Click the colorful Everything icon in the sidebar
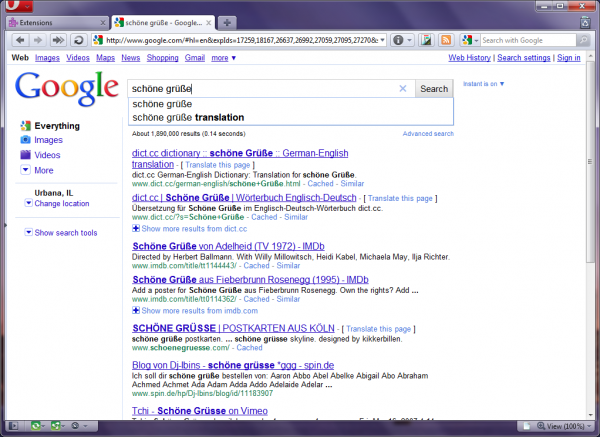 [x=26, y=126]
